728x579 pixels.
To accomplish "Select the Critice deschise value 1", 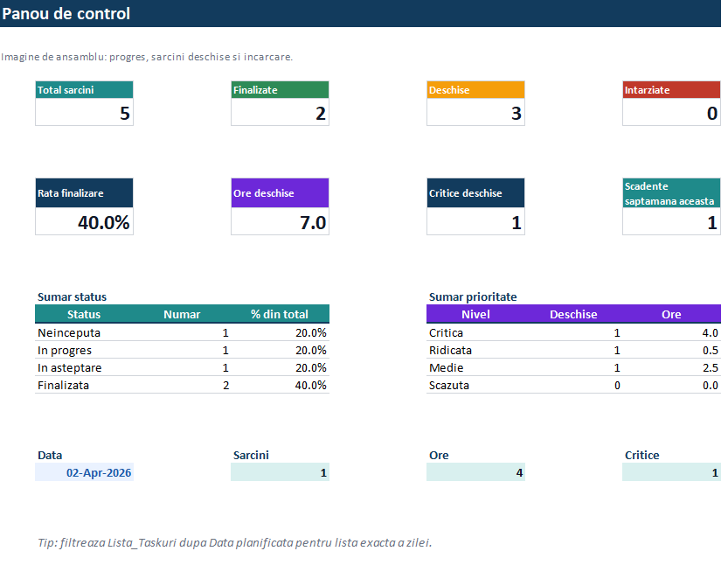I will [x=476, y=221].
